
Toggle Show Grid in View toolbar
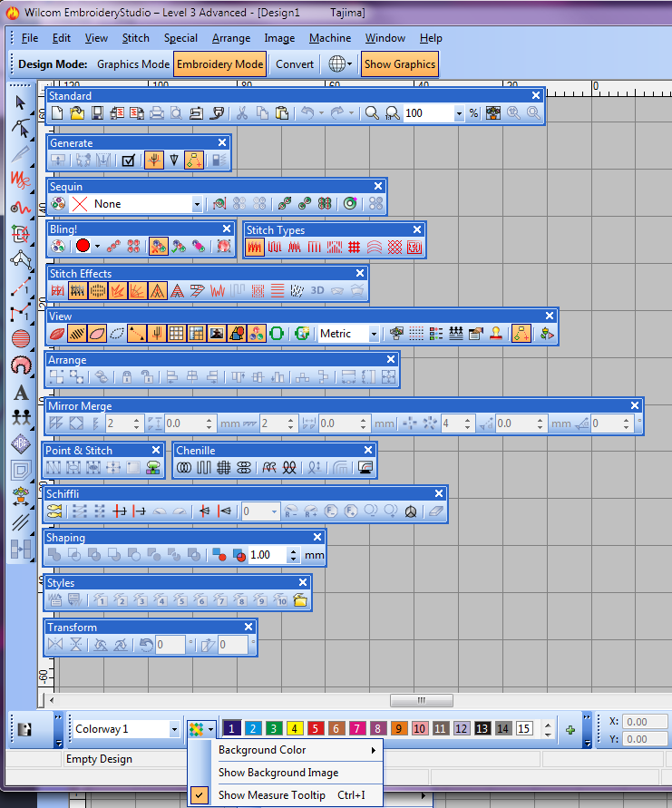(x=176, y=334)
